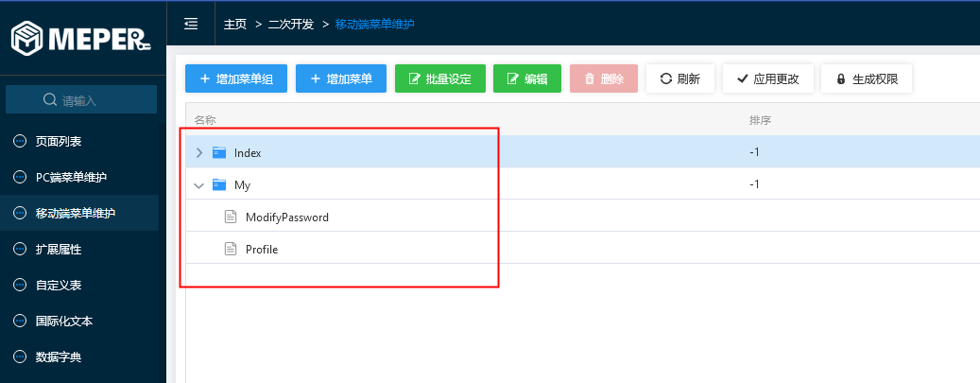The width and height of the screenshot is (980, 383).
Task: Click the MEPER logo
Action: click(81, 38)
